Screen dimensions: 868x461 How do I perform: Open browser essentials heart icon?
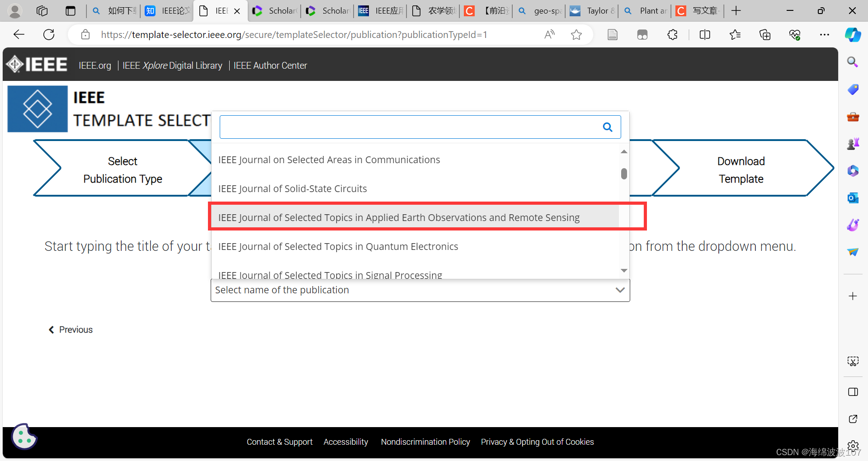[x=795, y=34]
